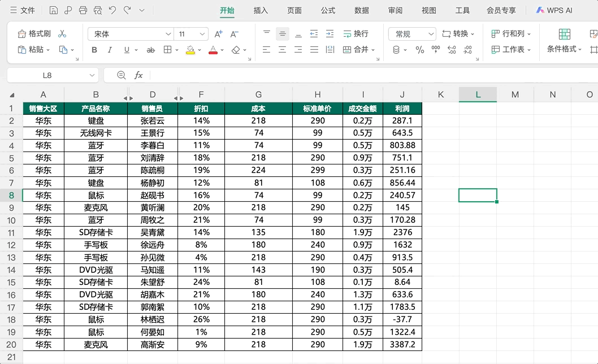Click the zoom magnifier icon in formula bar
This screenshot has width=598, height=364.
[x=122, y=75]
